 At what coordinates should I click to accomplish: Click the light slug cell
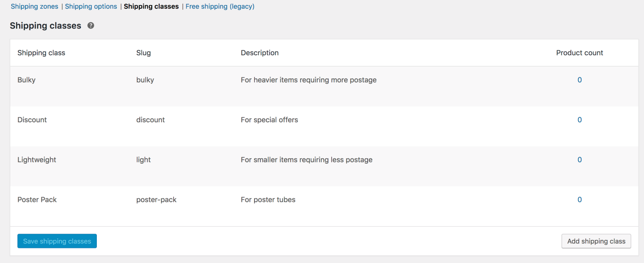143,160
